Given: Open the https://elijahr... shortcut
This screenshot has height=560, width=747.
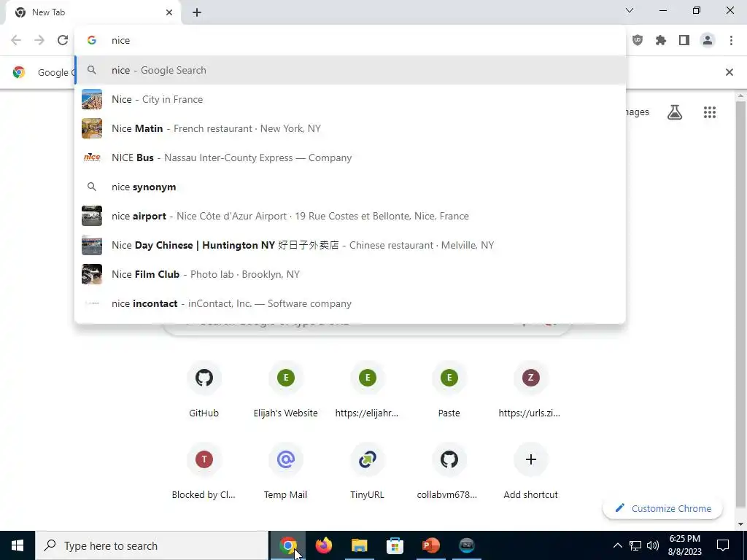Looking at the screenshot, I should pyautogui.click(x=367, y=391).
